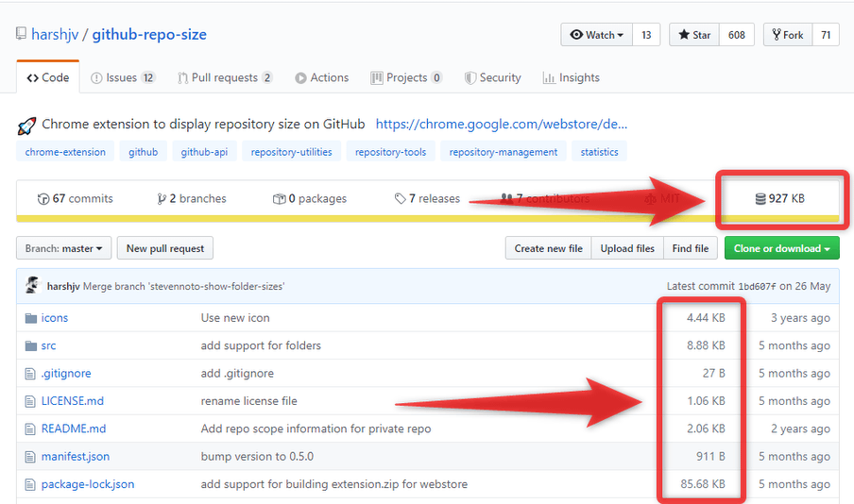Screen dimensions: 854x504
Task: Open the harshjv commit author name
Action: 63,286
